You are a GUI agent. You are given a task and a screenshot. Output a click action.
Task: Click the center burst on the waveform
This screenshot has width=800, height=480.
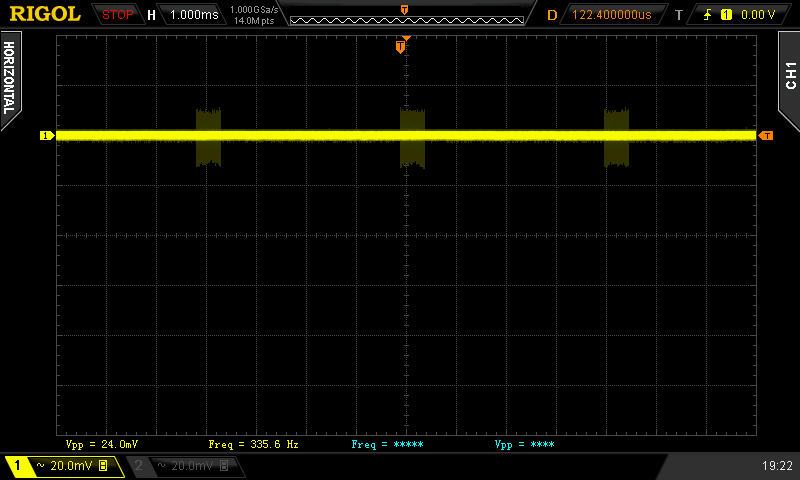pyautogui.click(x=412, y=138)
